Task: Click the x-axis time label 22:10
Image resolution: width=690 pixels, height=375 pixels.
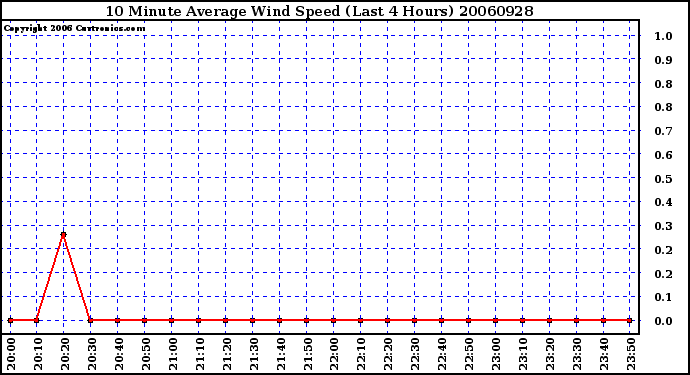Action: [361, 354]
